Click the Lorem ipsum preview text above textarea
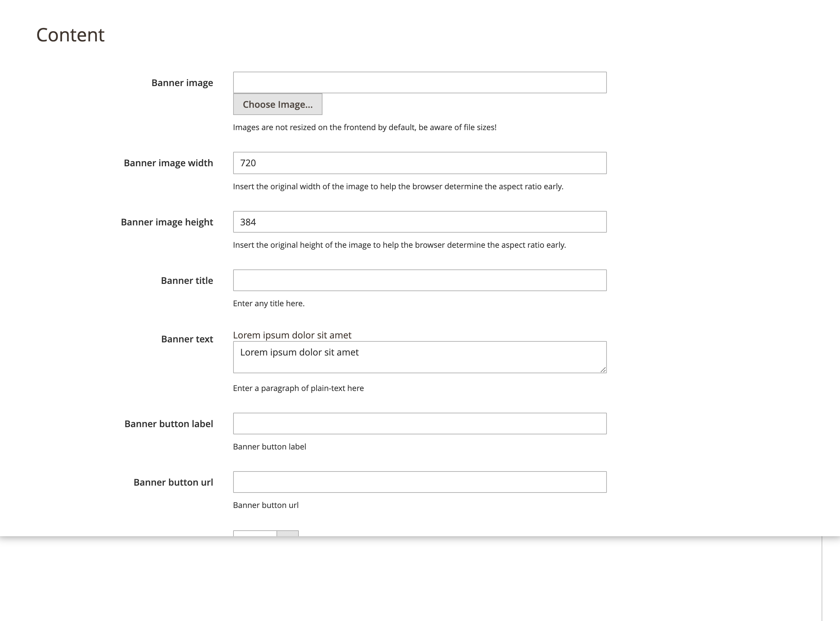Viewport: 840px width, 621px height. coord(292,335)
